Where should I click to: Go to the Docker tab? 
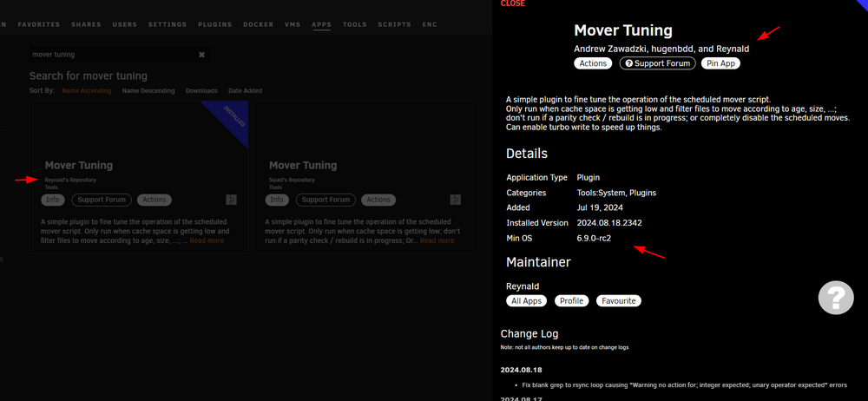[x=258, y=25]
